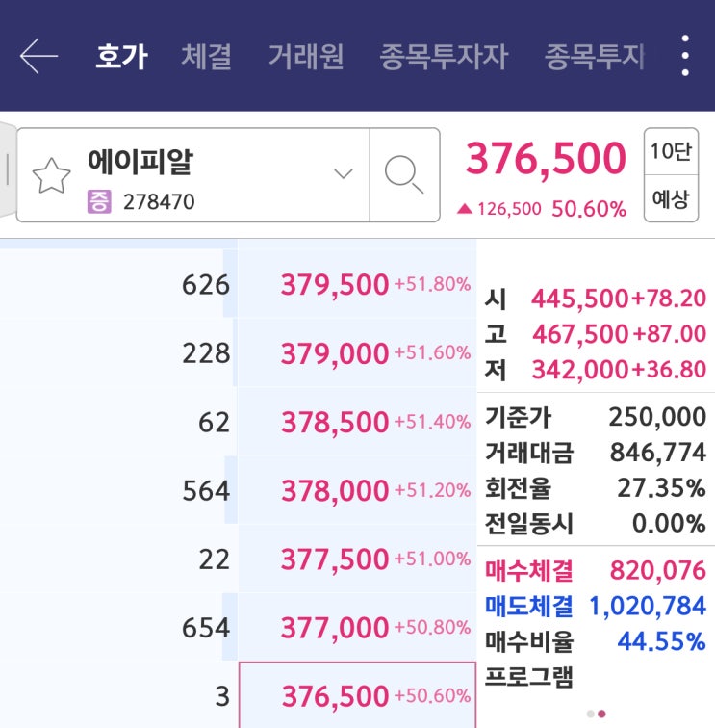
Task: Select the 종목투자자 tab
Action: pos(443,57)
